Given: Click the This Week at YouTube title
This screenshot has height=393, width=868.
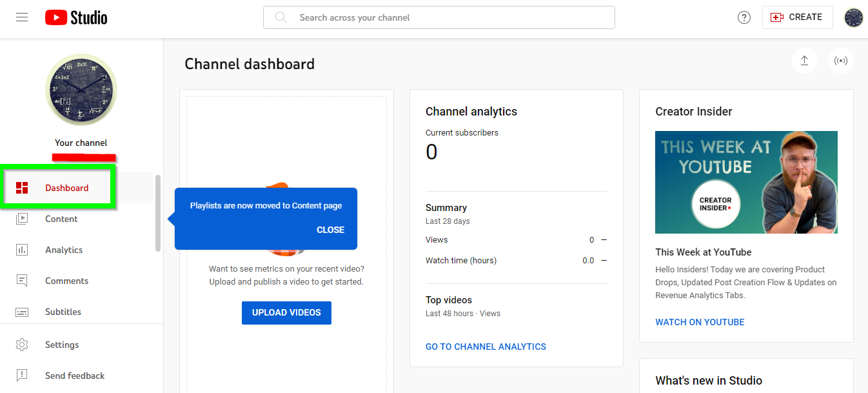Looking at the screenshot, I should [x=704, y=252].
